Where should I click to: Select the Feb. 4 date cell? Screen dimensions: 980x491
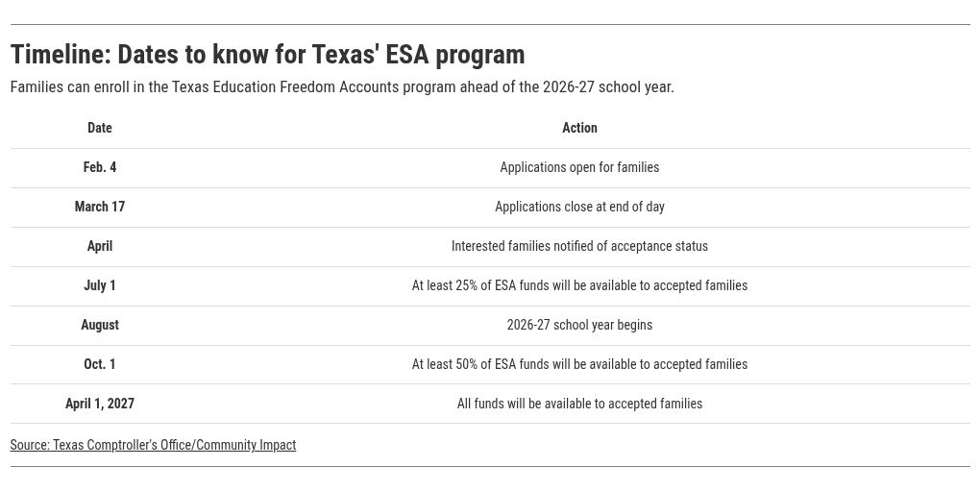[100, 167]
